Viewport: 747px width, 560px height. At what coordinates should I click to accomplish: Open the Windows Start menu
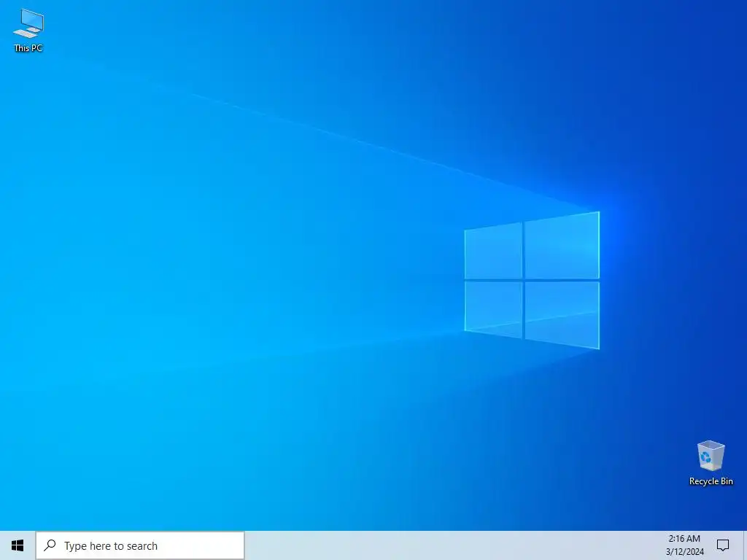[x=18, y=545]
